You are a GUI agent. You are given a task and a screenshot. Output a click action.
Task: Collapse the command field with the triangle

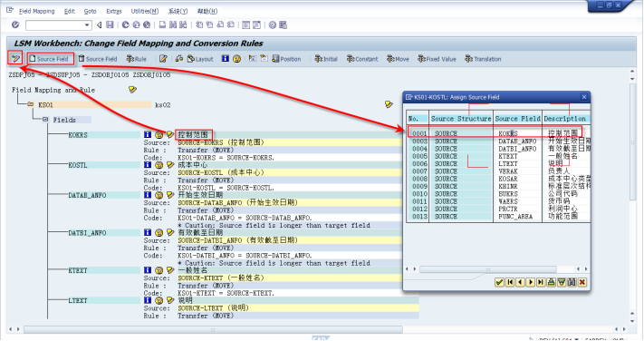[99, 25]
